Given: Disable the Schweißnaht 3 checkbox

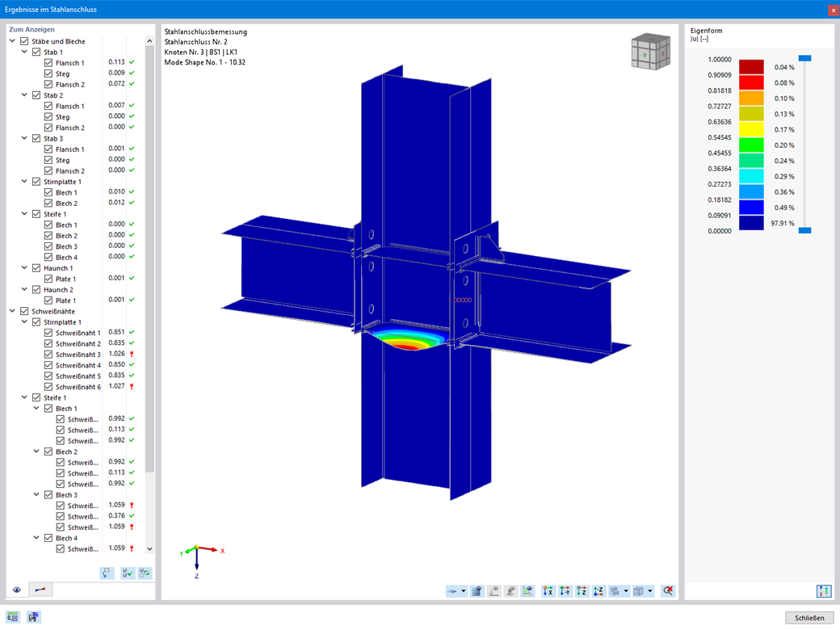Looking at the screenshot, I should click(x=49, y=354).
